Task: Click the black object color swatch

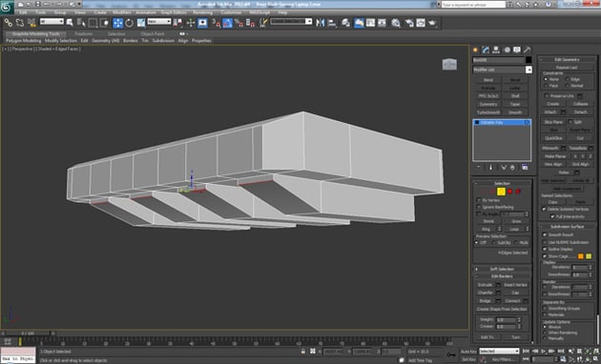Action: [528, 60]
